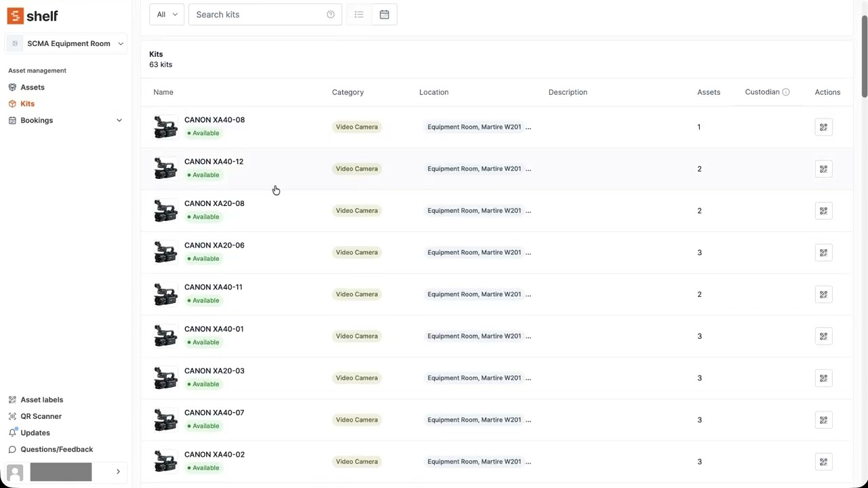Click the Actions column header

(827, 92)
